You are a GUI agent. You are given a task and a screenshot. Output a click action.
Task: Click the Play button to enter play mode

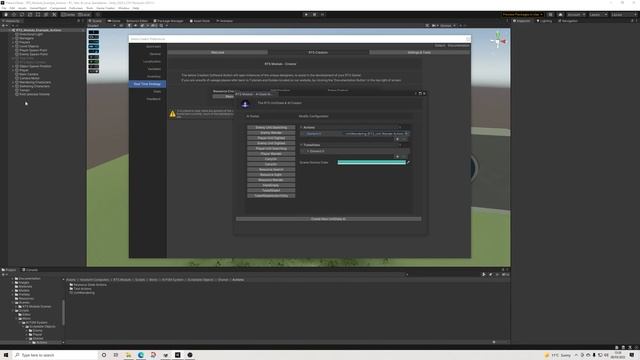pyautogui.click(x=306, y=15)
